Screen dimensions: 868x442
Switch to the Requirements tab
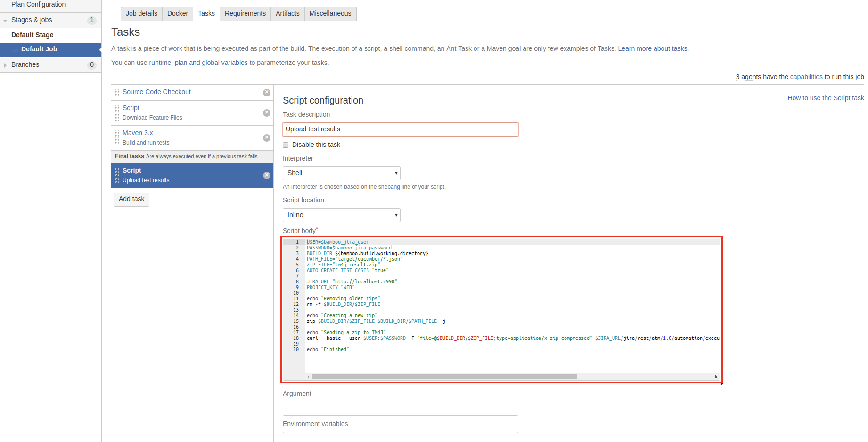[245, 14]
